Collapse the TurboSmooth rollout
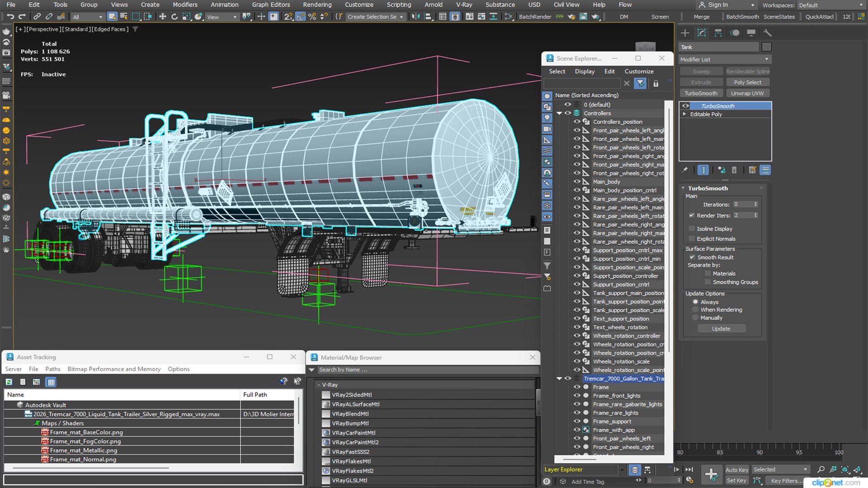The height and width of the screenshot is (488, 868). click(x=683, y=188)
